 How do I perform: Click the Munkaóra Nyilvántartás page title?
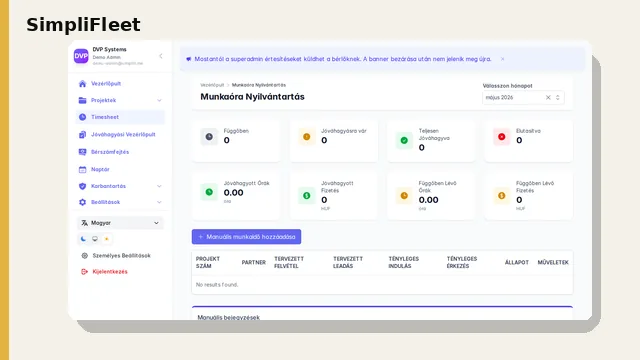tap(252, 97)
